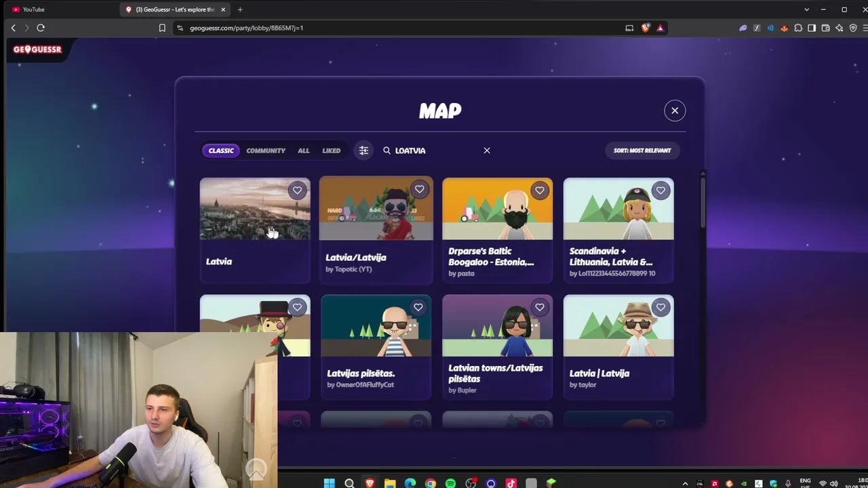This screenshot has height=488, width=868.
Task: Clear the LOATVIA search text
Action: coord(487,150)
